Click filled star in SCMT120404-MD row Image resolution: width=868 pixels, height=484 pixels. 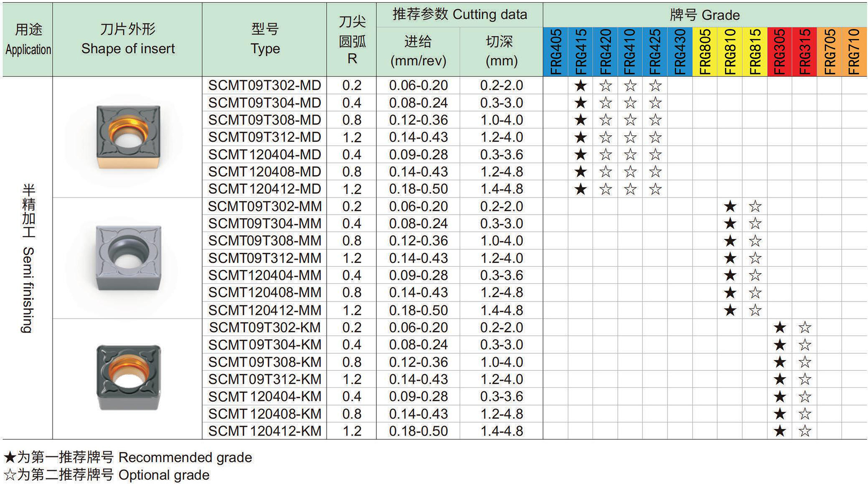coord(580,155)
